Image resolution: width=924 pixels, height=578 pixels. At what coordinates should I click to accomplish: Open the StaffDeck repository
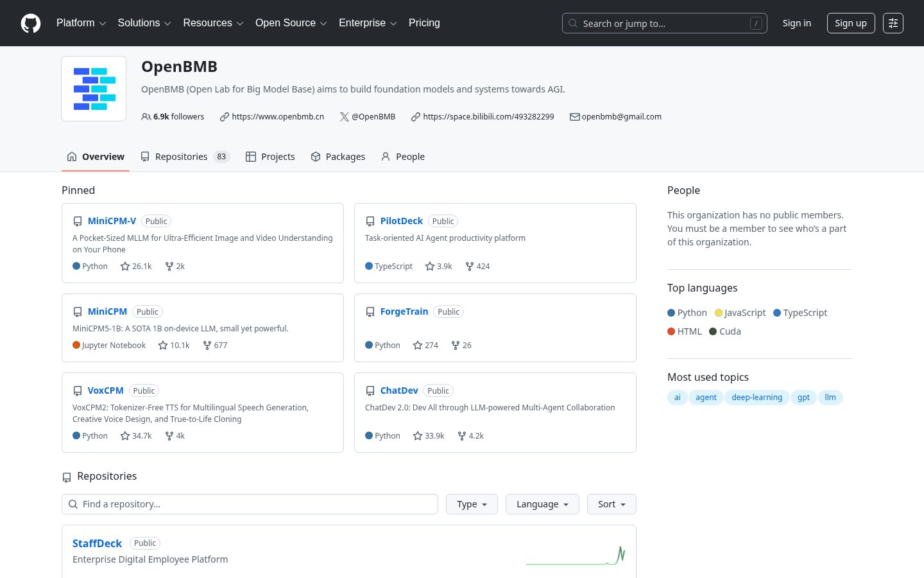point(97,543)
